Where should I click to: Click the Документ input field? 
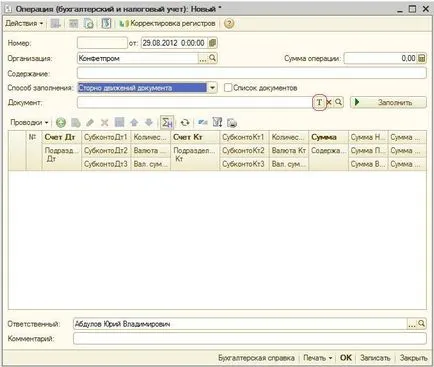tap(195, 103)
